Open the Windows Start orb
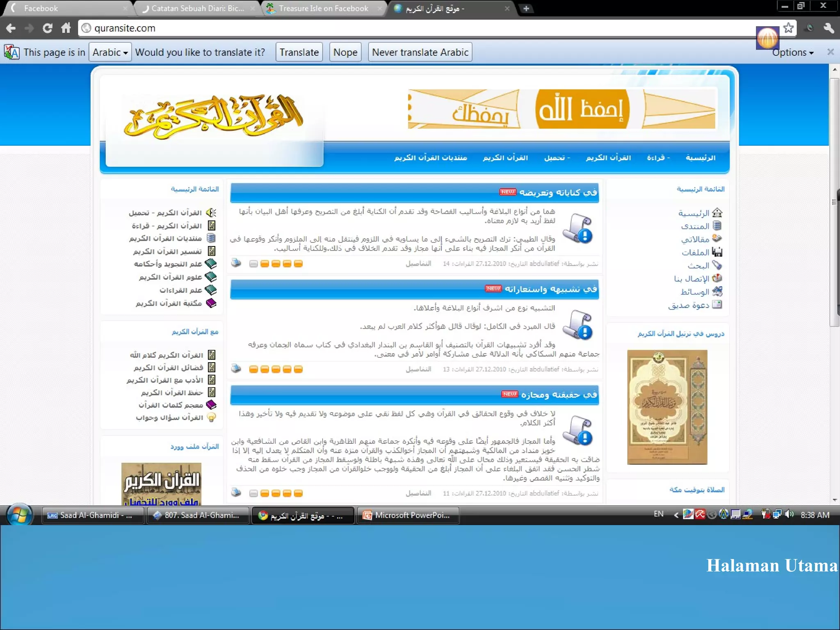 tap(19, 515)
